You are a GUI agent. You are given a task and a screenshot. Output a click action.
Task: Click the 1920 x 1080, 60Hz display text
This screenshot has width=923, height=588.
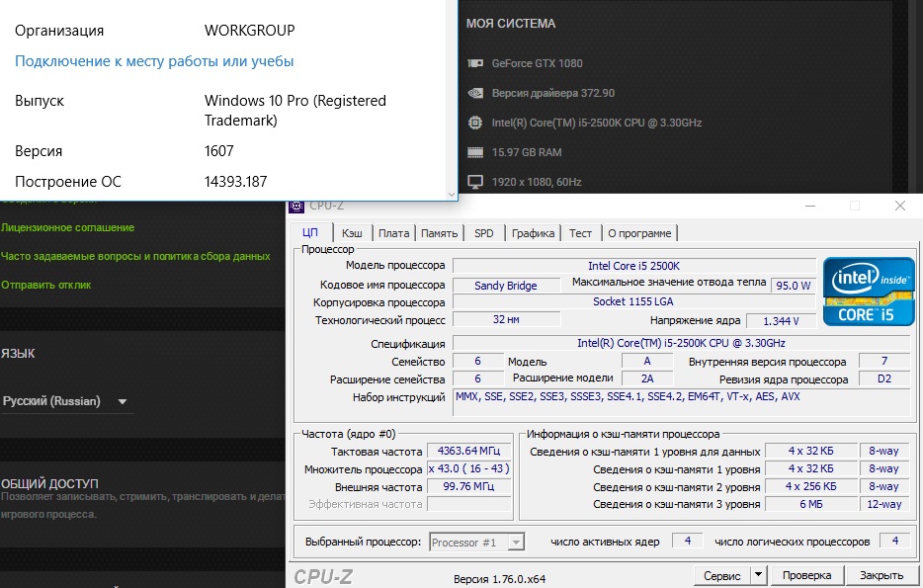click(537, 182)
